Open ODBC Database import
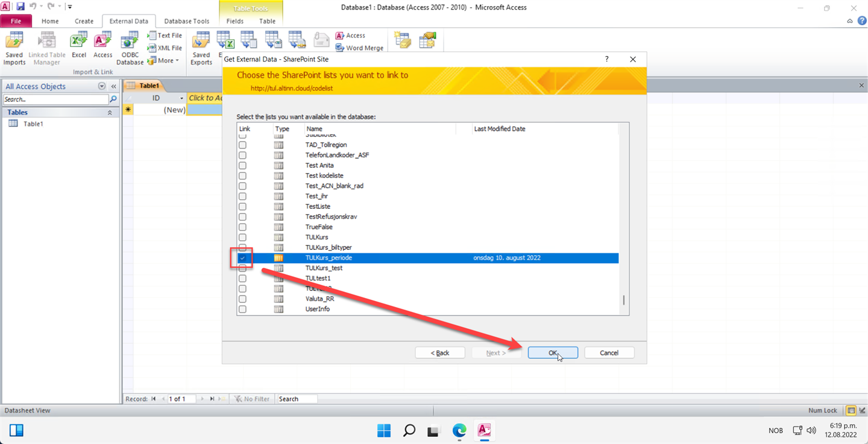 pos(130,49)
